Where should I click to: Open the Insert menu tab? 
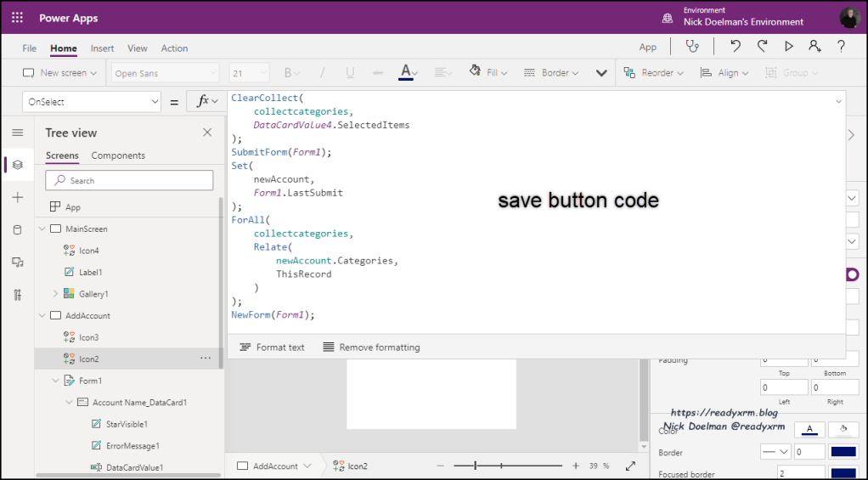coord(102,48)
